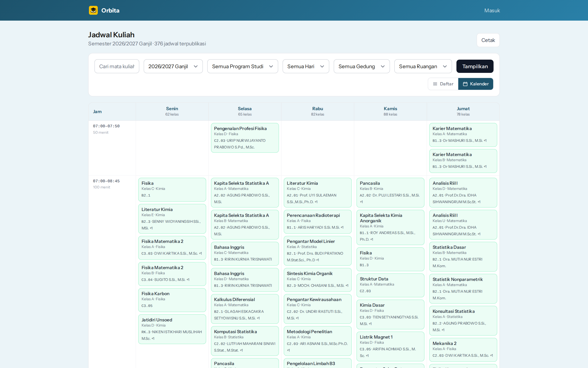Click the Orbita brand name link
The image size is (588, 368).
(110, 10)
